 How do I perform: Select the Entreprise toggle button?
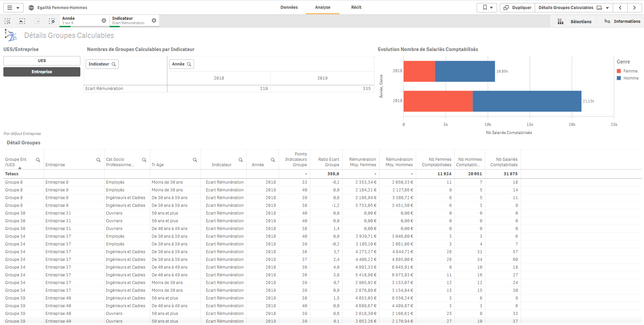pyautogui.click(x=42, y=72)
